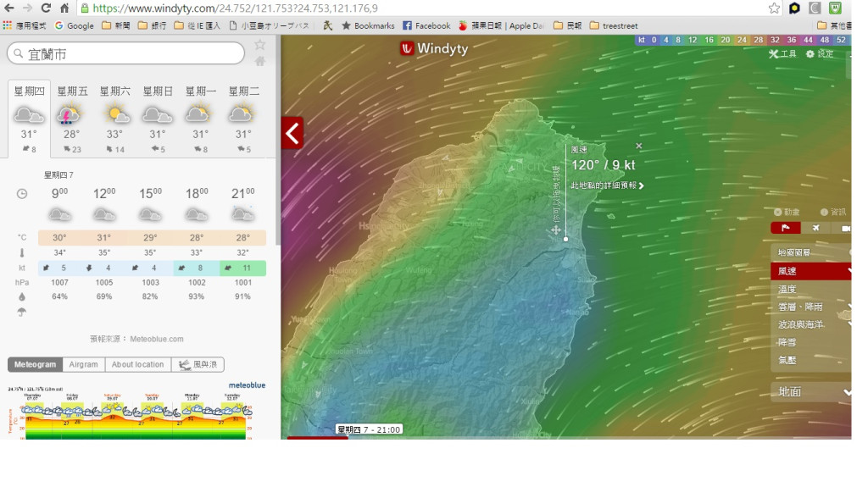
Task: Expand the 波浪與海洋 layer options
Action: pos(811,324)
